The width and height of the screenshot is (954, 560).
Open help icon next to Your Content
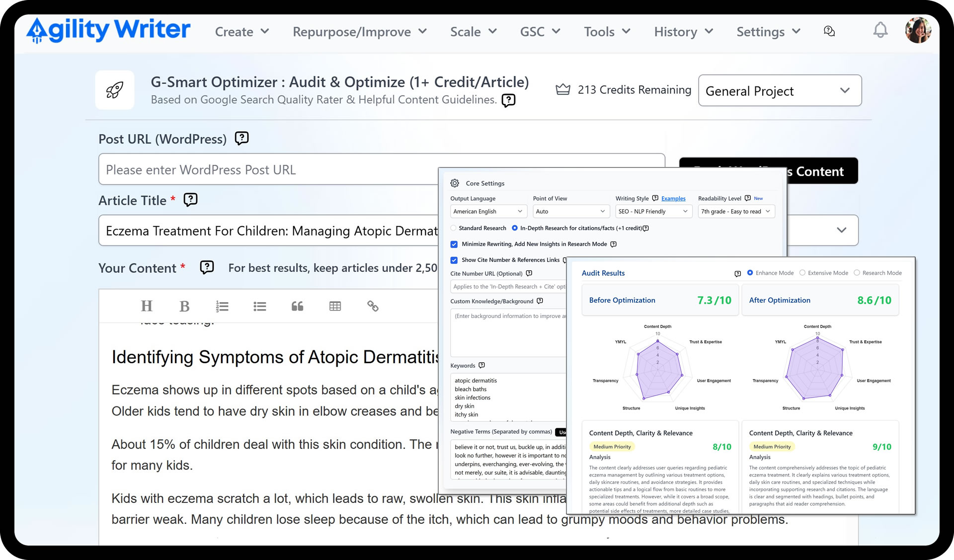point(207,267)
